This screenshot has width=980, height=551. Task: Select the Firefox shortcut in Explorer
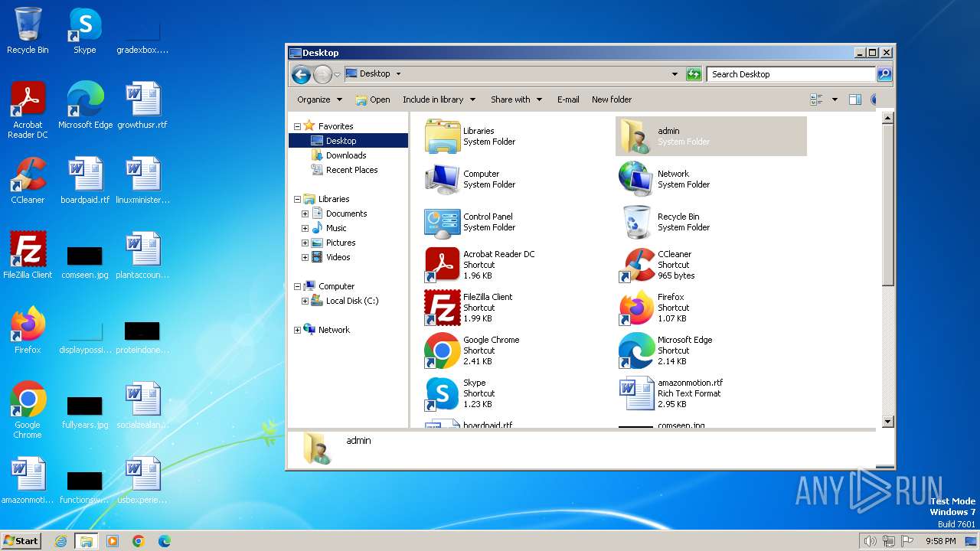coord(636,308)
